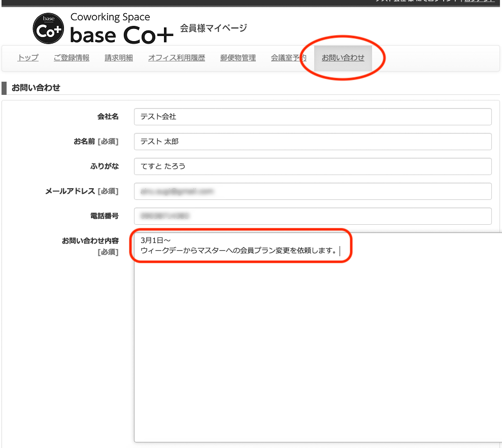Click the メールアドレス [必須] label text

[82, 191]
